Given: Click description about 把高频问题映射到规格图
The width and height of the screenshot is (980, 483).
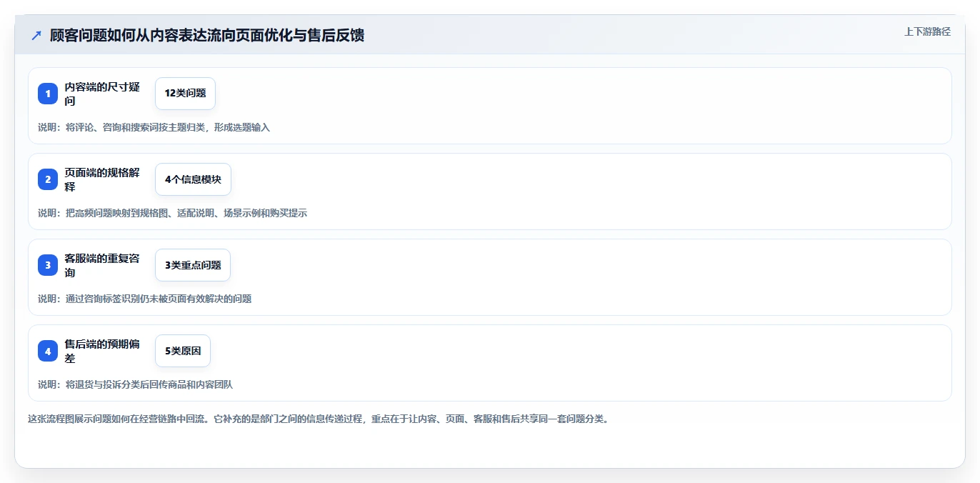Looking at the screenshot, I should click(x=172, y=213).
